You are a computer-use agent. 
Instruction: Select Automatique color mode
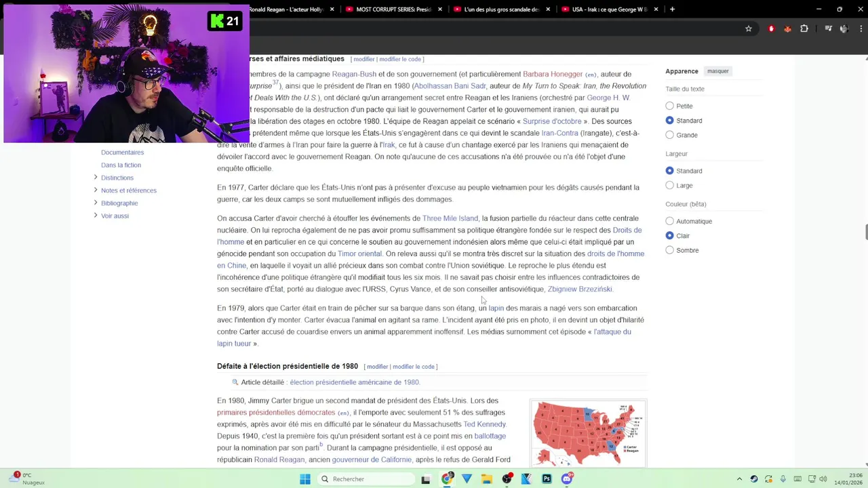coord(669,221)
